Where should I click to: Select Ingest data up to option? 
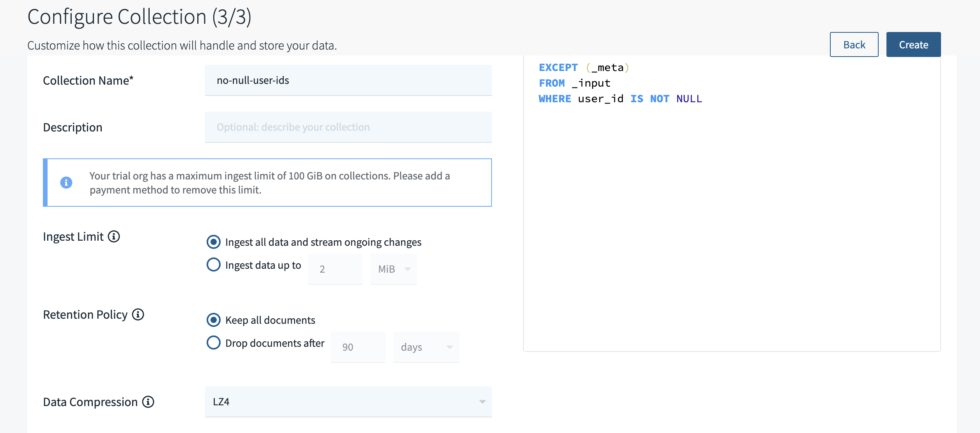coord(214,265)
